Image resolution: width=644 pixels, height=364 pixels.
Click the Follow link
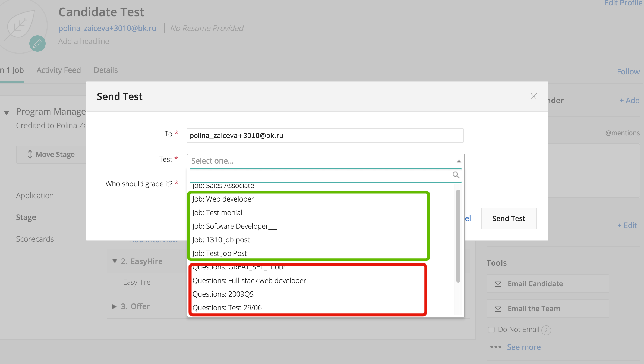point(628,72)
